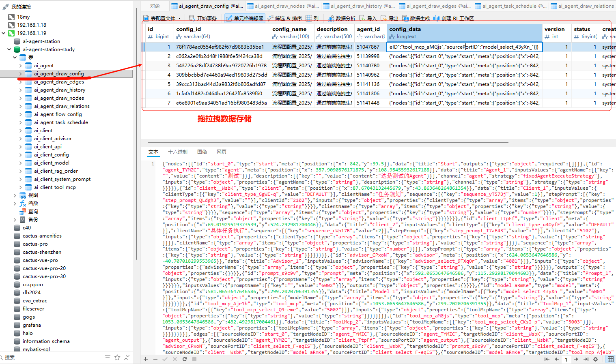Viewport: 616px width, 364px height.
Task: Click the 搜索 search field in the sidebar
Action: click(x=49, y=357)
